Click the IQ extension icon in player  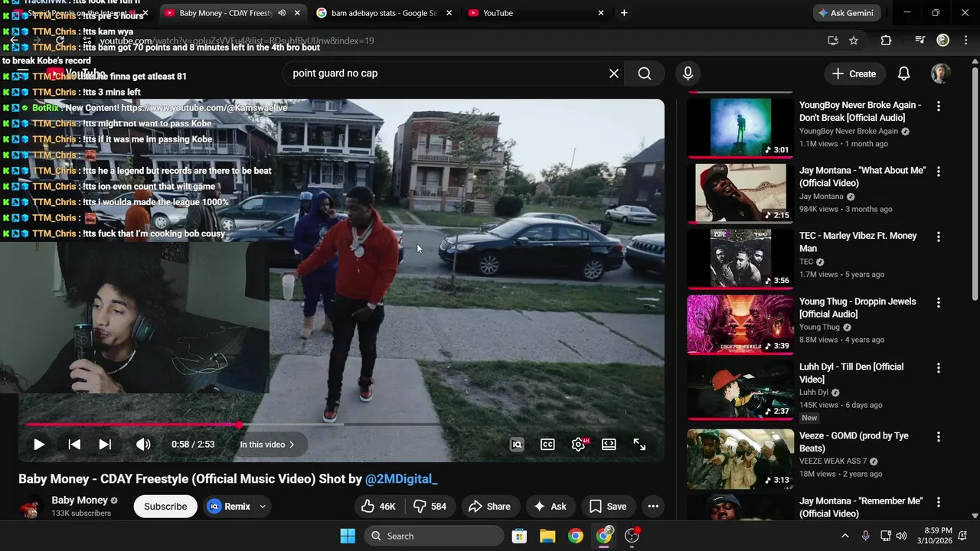[517, 445]
